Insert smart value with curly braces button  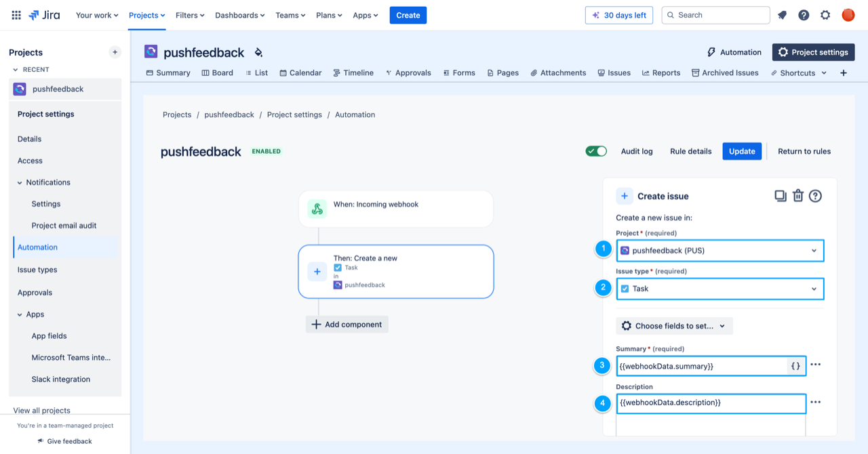tap(796, 366)
